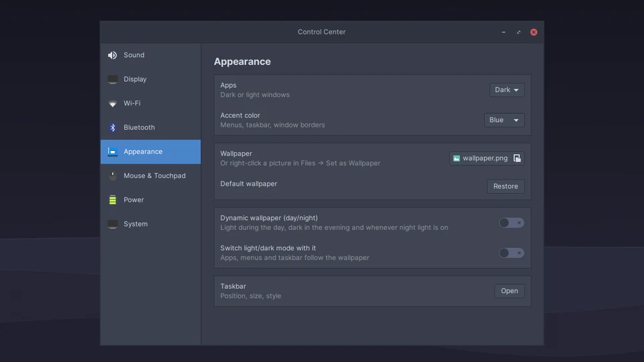Select Wi-Fi in the sidebar

tap(150, 103)
